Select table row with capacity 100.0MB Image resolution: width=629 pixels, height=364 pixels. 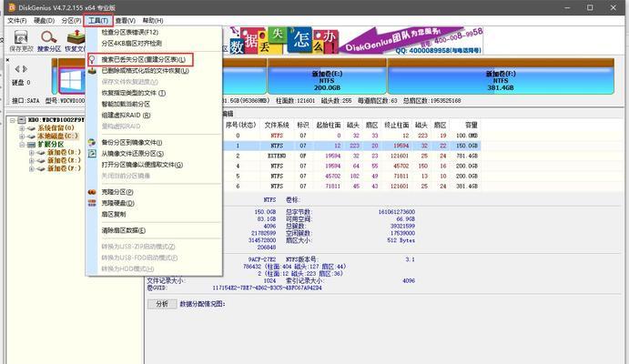pyautogui.click(x=351, y=136)
